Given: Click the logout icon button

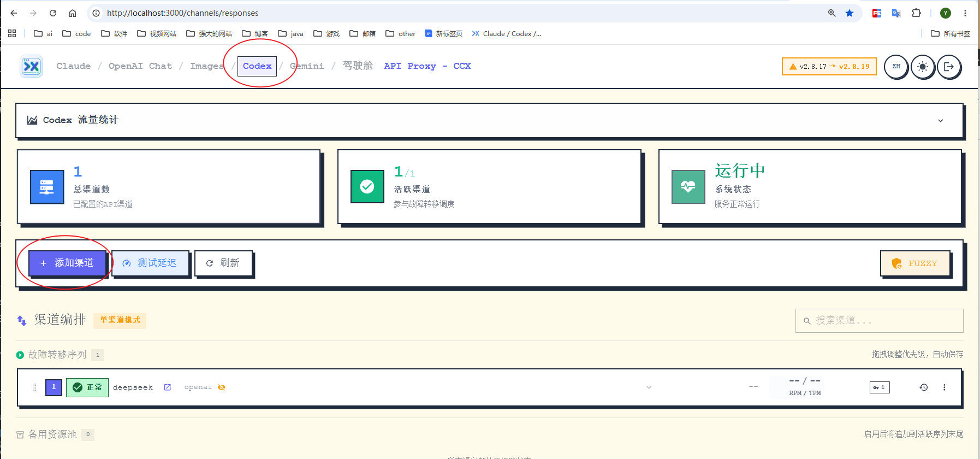Looking at the screenshot, I should click(x=949, y=67).
